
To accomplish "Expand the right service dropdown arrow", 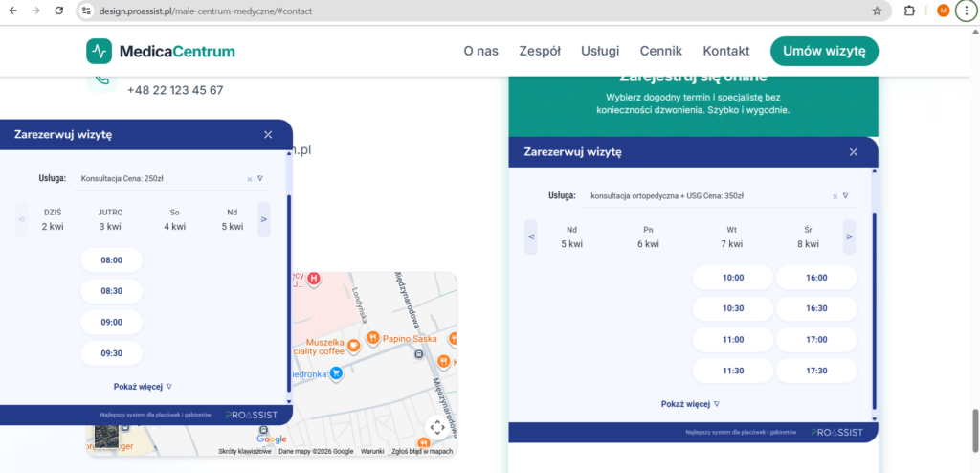I will pos(846,195).
